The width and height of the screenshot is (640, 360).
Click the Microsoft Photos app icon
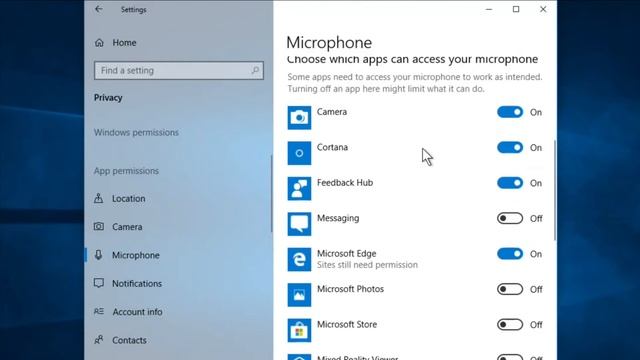299,295
